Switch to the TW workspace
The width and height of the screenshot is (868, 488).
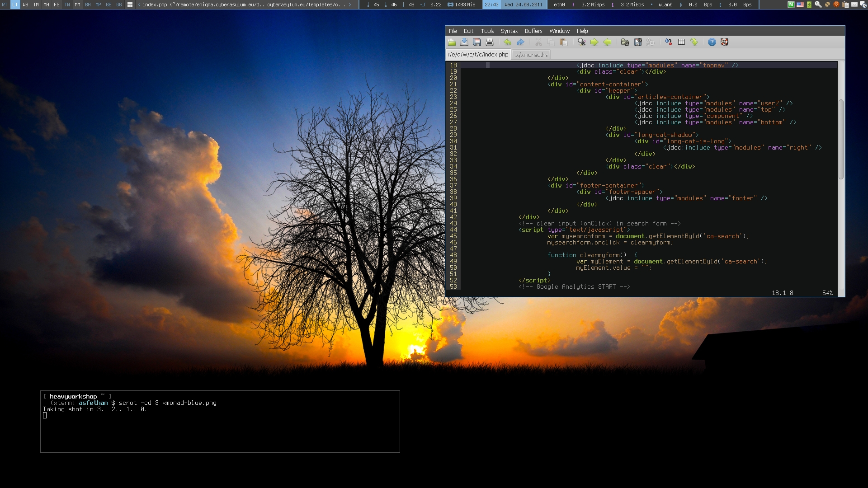(x=67, y=5)
